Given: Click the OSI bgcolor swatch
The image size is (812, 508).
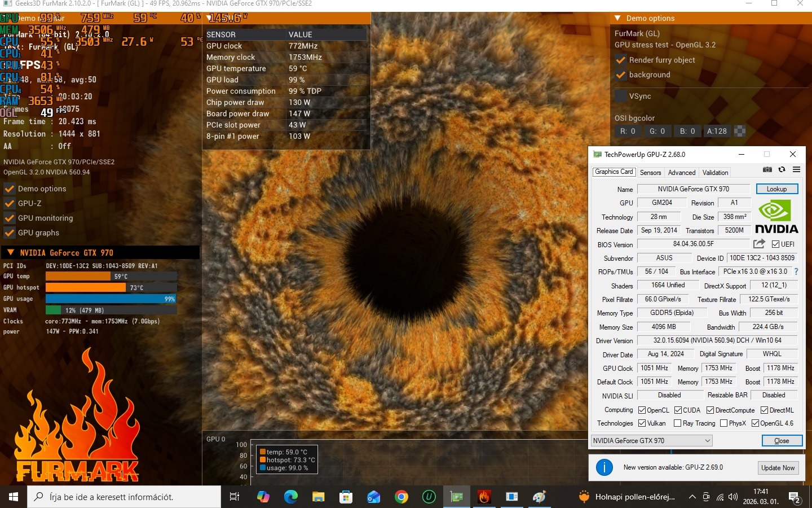Looking at the screenshot, I should coord(740,131).
